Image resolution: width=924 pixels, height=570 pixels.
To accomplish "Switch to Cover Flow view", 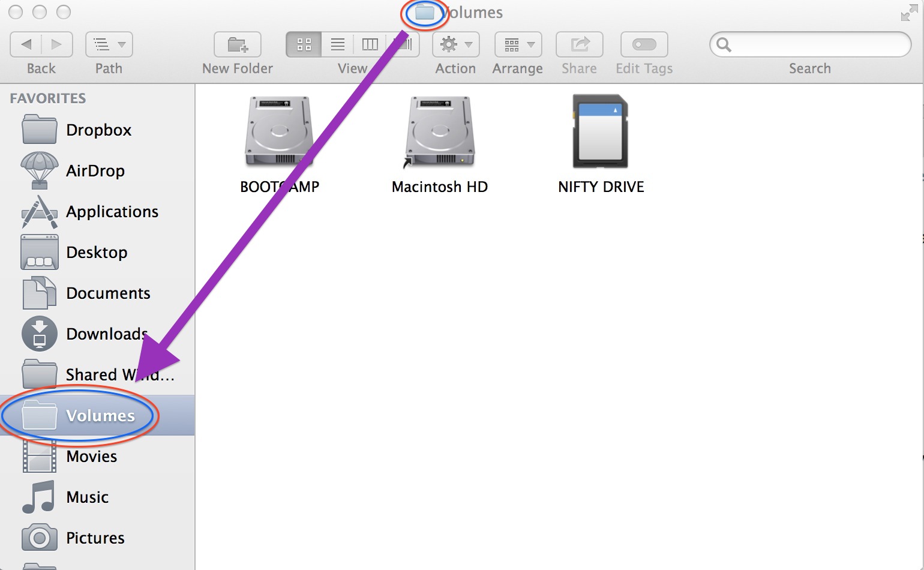I will (x=403, y=44).
